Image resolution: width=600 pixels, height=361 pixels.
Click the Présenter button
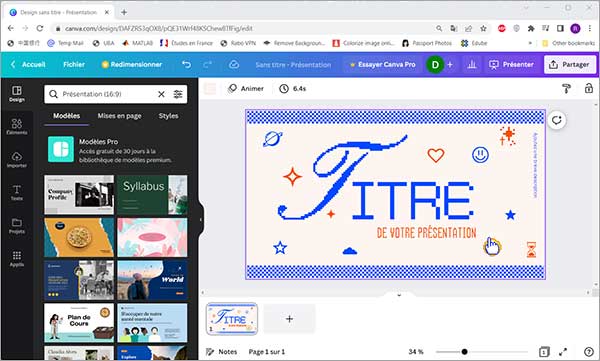[511, 65]
